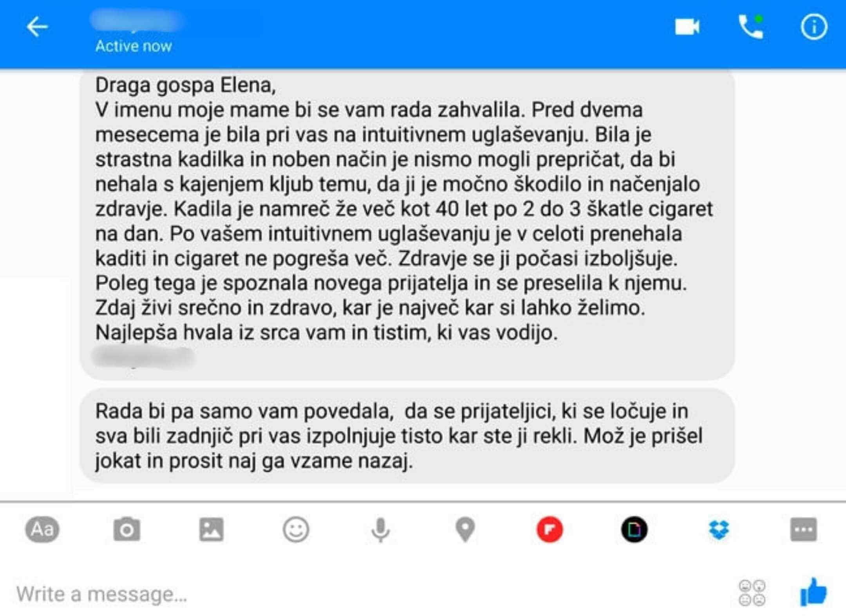Share location with the pin icon
Image resolution: width=846 pixels, height=616 pixels.
465,529
